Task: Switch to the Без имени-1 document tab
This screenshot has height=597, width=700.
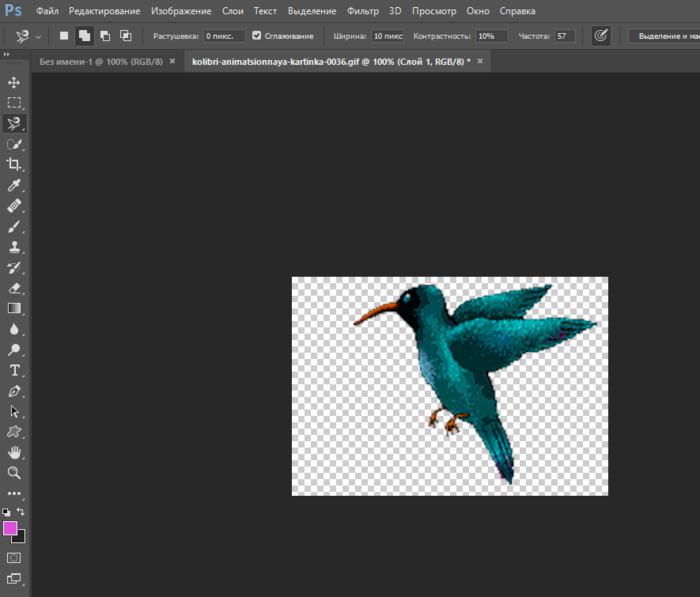Action: [x=100, y=61]
